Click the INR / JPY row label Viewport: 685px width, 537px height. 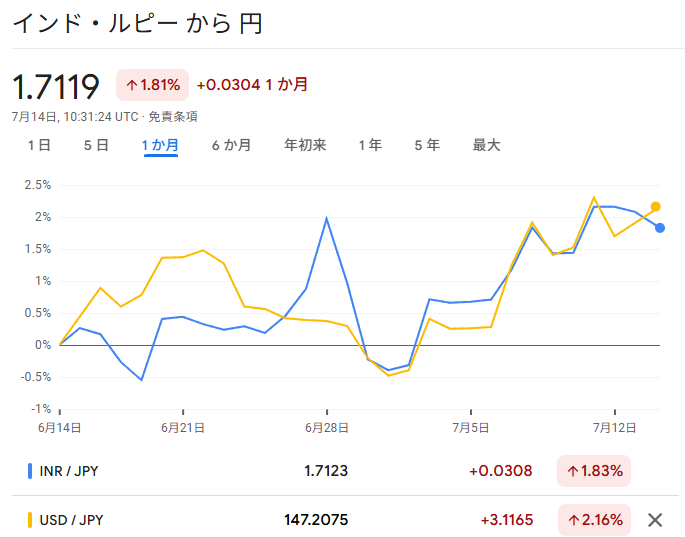69,471
